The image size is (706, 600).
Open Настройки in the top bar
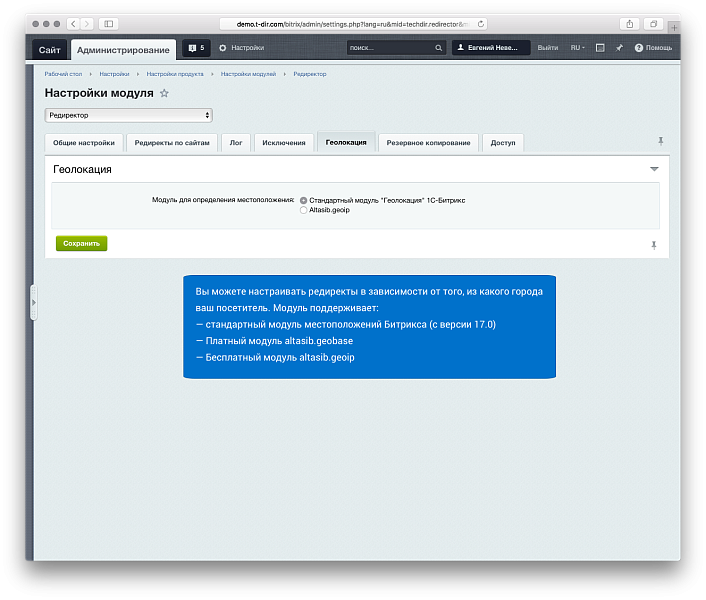point(248,48)
